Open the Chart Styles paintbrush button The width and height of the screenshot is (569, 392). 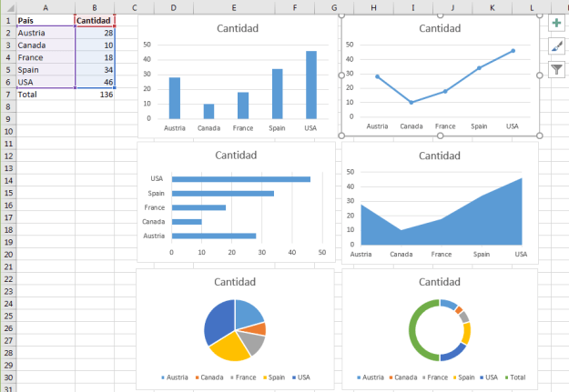tap(556, 45)
